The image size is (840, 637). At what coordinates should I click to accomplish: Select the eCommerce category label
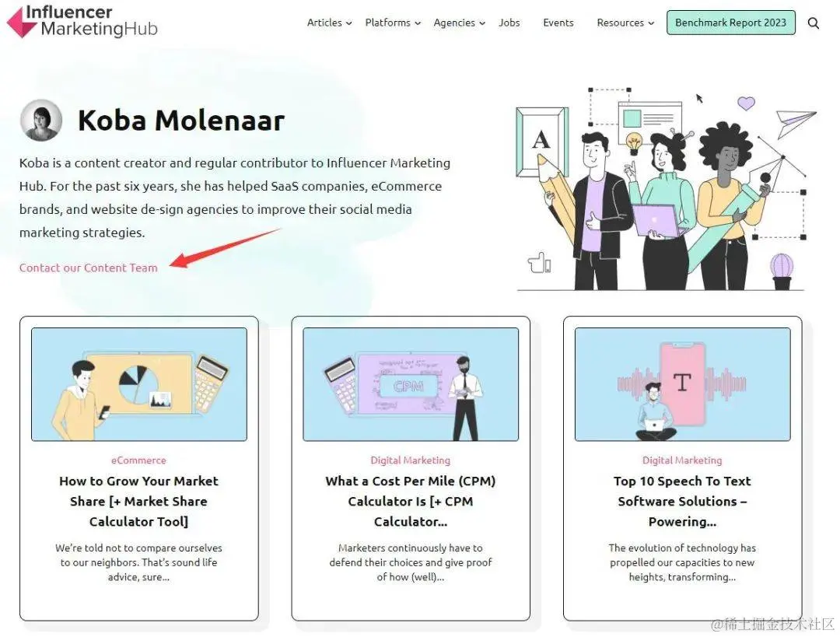click(138, 460)
